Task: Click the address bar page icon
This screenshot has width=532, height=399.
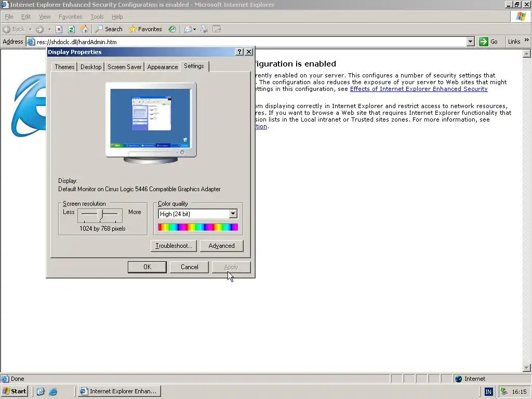Action: point(31,42)
